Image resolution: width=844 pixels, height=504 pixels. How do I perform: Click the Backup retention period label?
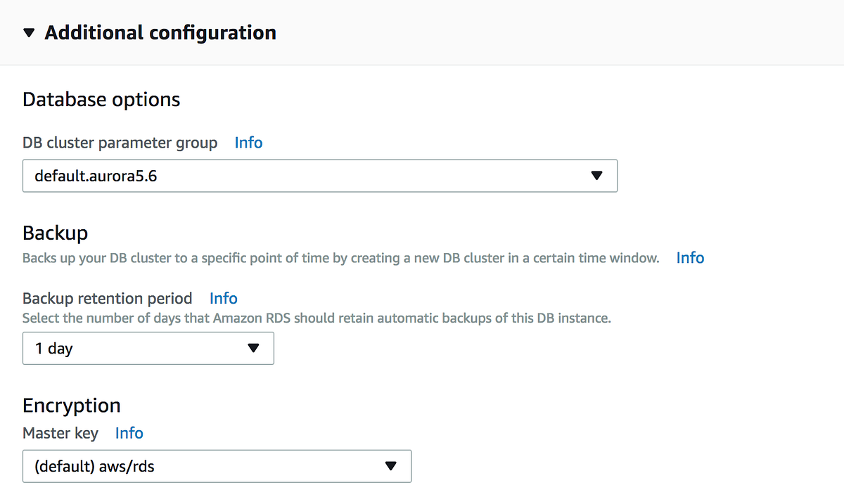(x=108, y=298)
